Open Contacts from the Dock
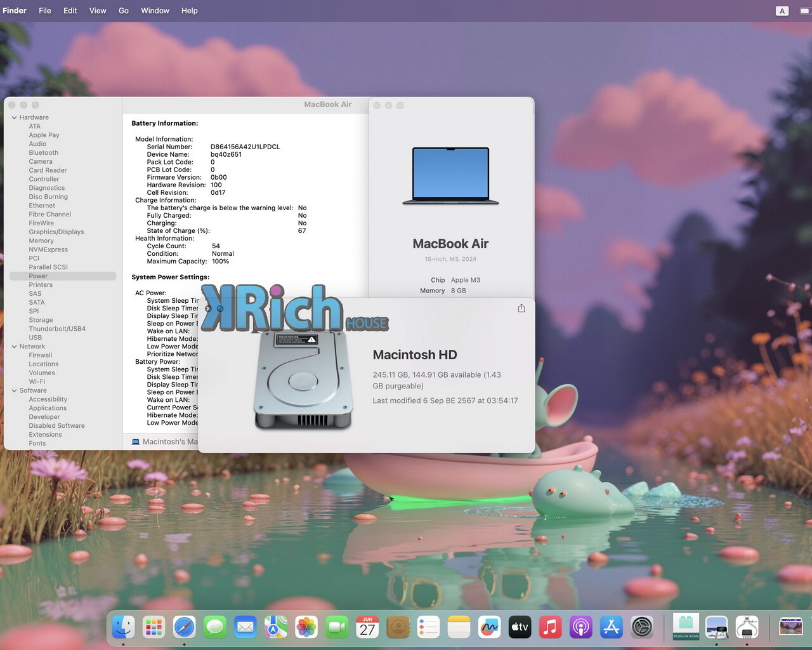Screen dimensions: 812x650 tap(398, 628)
